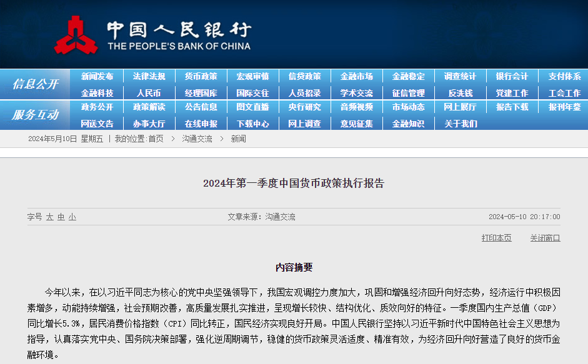Click the 服务互动 category header
Screen dimensions: 588x364
(x=35, y=115)
